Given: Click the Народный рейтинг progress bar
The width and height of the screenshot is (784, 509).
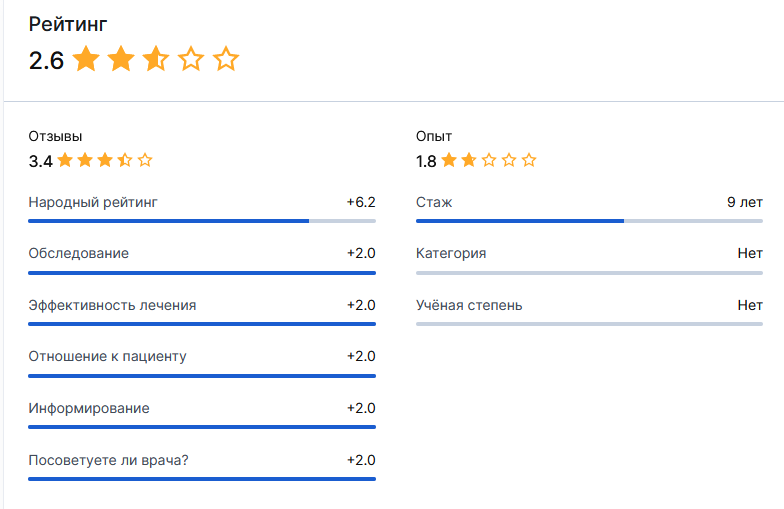Looking at the screenshot, I should (x=202, y=221).
